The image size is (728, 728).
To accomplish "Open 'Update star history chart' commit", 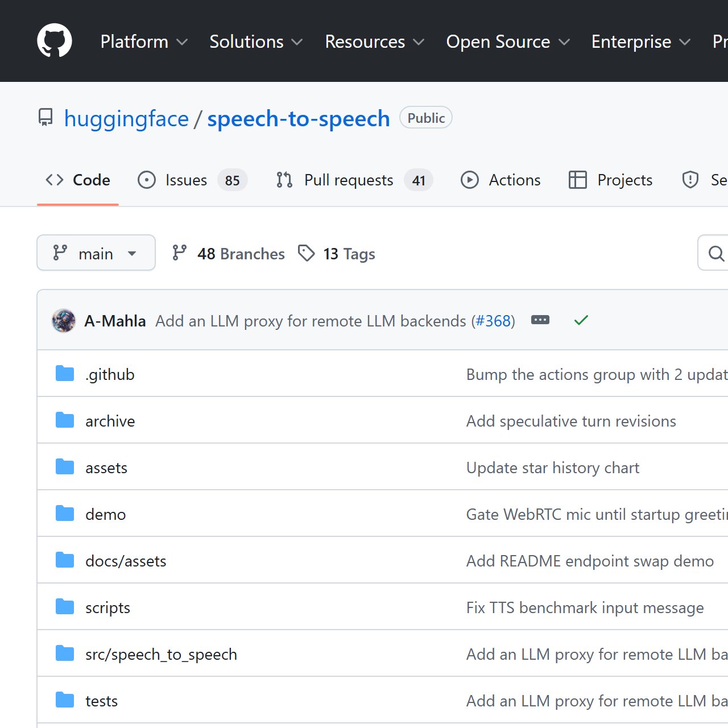I will 553,468.
